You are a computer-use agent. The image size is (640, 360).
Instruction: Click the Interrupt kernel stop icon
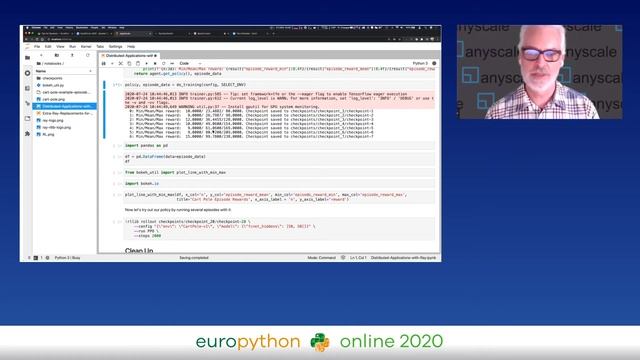point(155,64)
